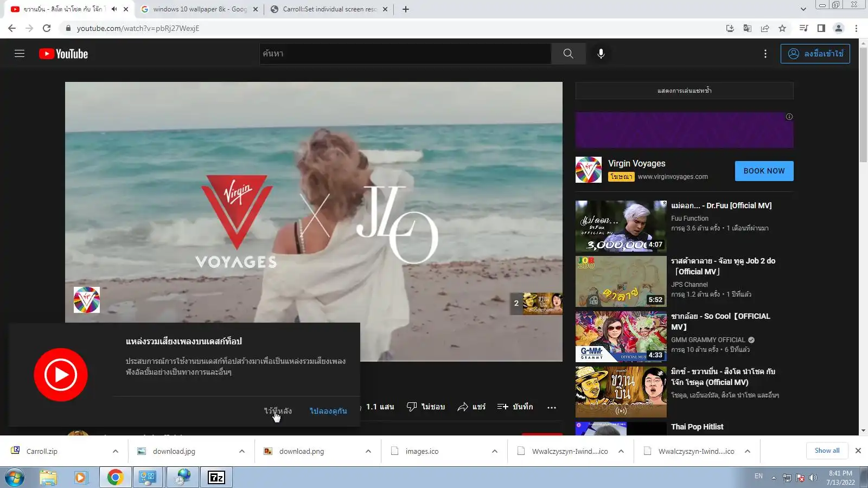Open the YouTube hamburger guide menu

click(20, 54)
